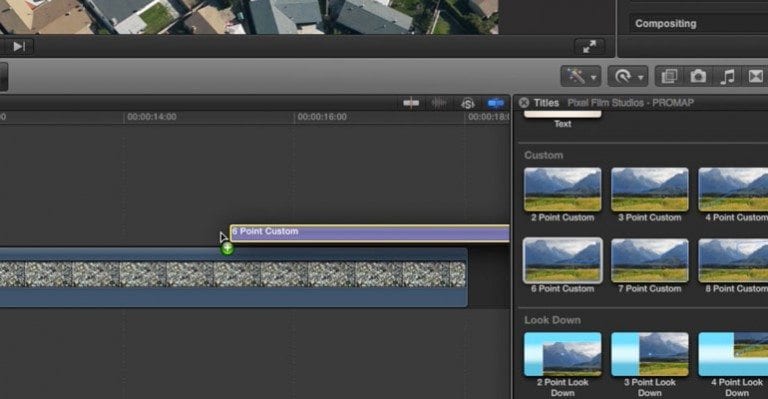Viewport: 768px width, 399px height.
Task: Click the Custom category heading
Action: point(544,155)
